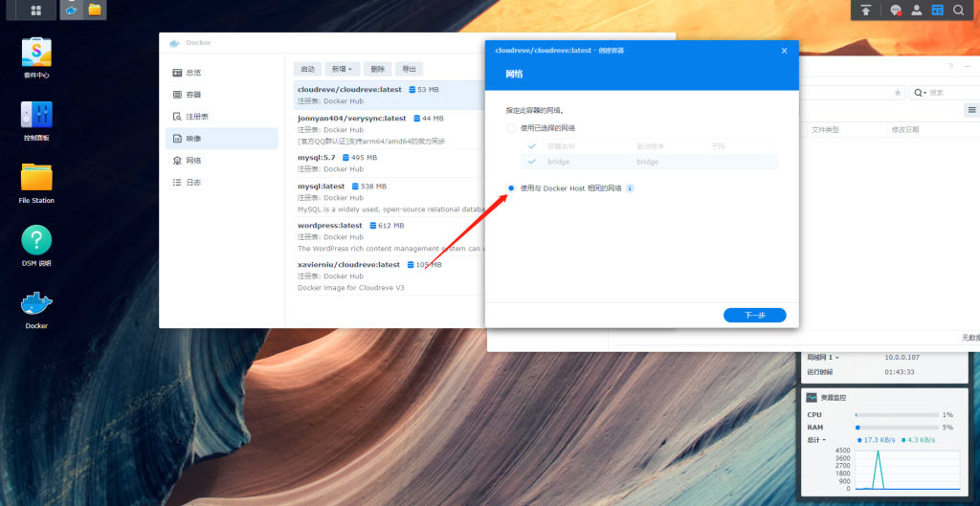The height and width of the screenshot is (506, 980).
Task: Click the IP address 10.0.0.107 in widget
Action: pyautogui.click(x=902, y=358)
